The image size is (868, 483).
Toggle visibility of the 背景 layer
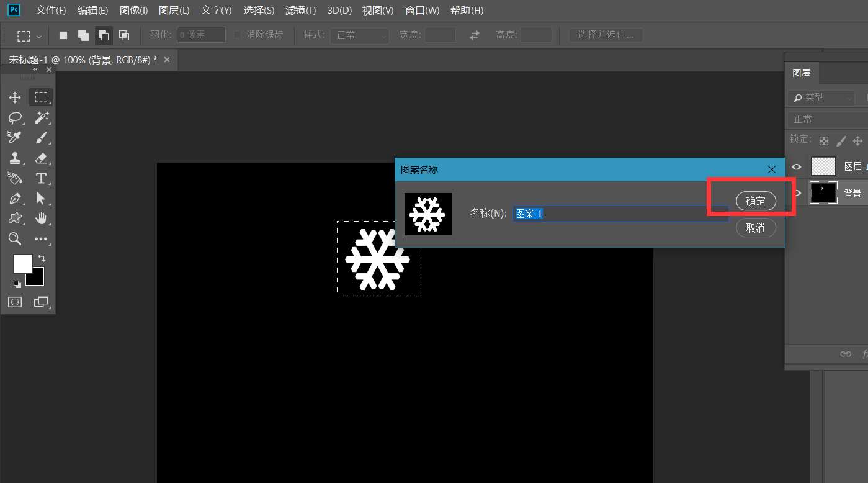coord(797,192)
